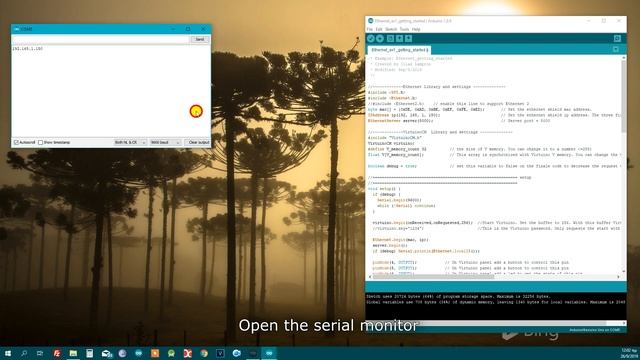Click the Clear output button

tap(198, 142)
